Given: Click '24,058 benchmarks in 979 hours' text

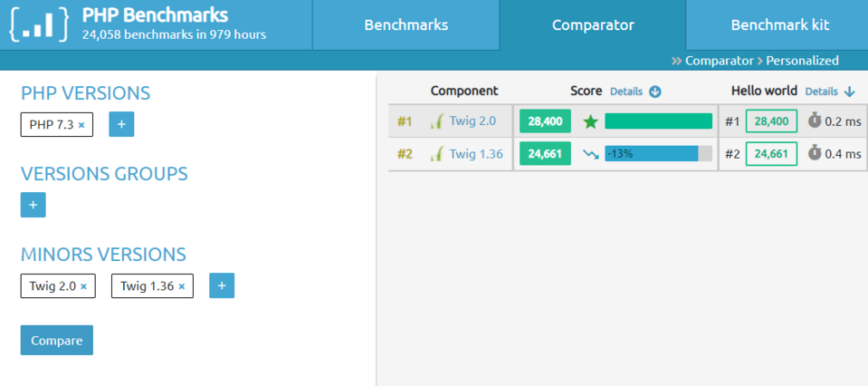Looking at the screenshot, I should pos(175,35).
